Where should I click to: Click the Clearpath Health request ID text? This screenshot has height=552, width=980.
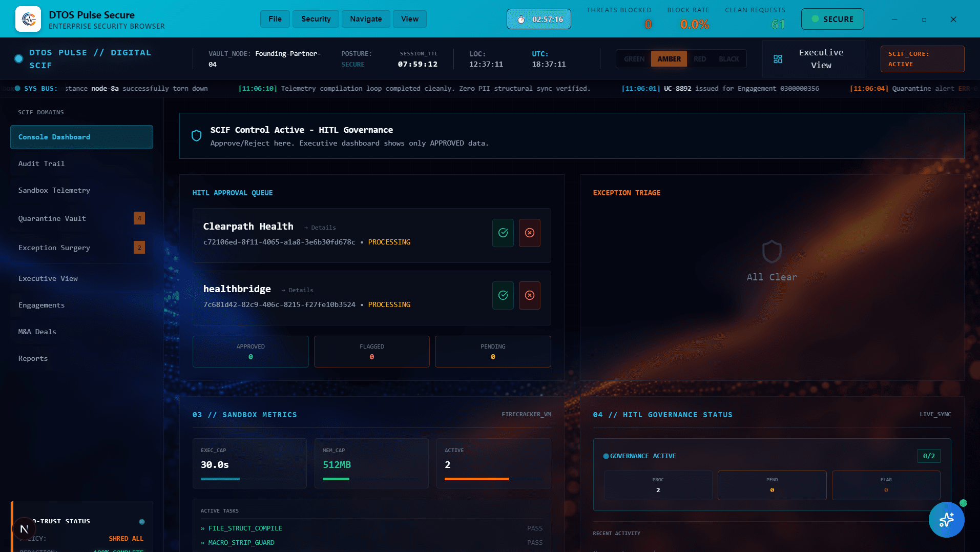pyautogui.click(x=279, y=242)
